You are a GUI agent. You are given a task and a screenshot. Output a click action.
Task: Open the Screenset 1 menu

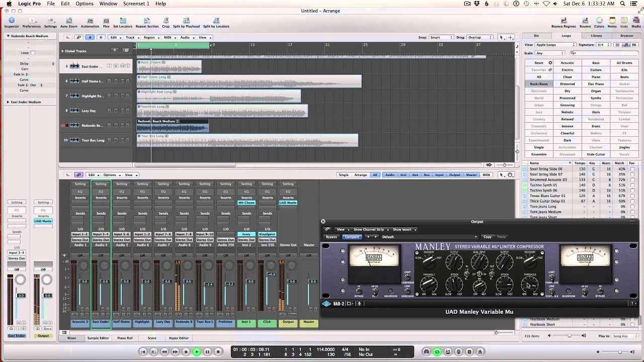(136, 4)
